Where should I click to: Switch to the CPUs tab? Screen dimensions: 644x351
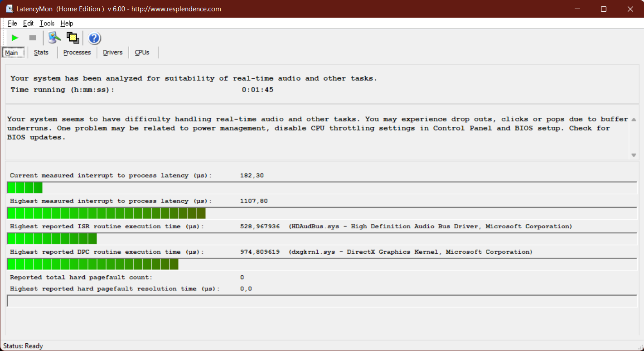[142, 53]
